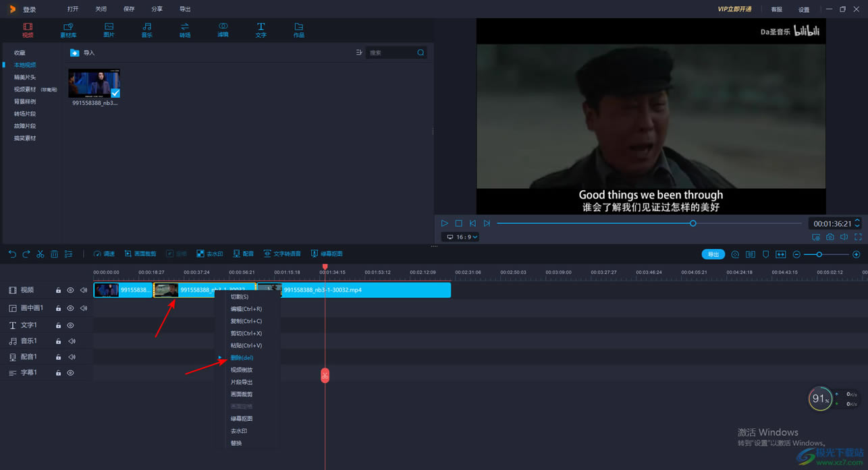Viewport: 868px width, 470px height.
Task: Select the 991558388_nb3 video thumbnail
Action: click(94, 84)
